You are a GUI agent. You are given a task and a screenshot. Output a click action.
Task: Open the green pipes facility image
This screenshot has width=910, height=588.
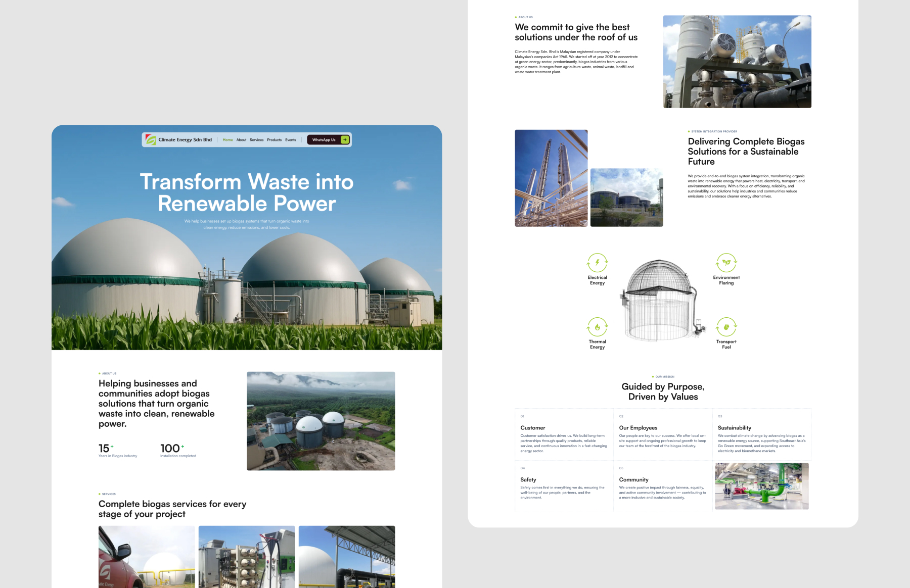click(761, 486)
